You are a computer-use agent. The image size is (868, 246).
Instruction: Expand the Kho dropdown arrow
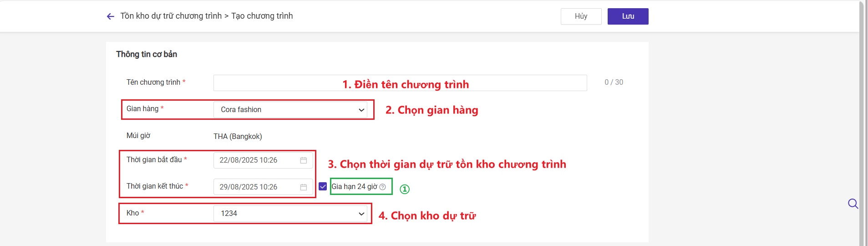[x=361, y=214]
